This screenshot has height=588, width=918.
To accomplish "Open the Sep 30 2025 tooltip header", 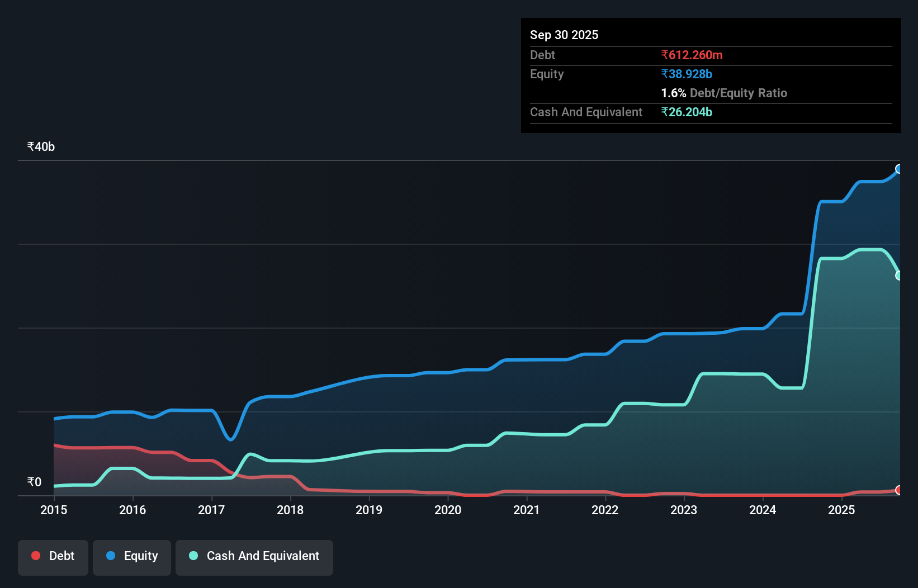I will (x=565, y=35).
